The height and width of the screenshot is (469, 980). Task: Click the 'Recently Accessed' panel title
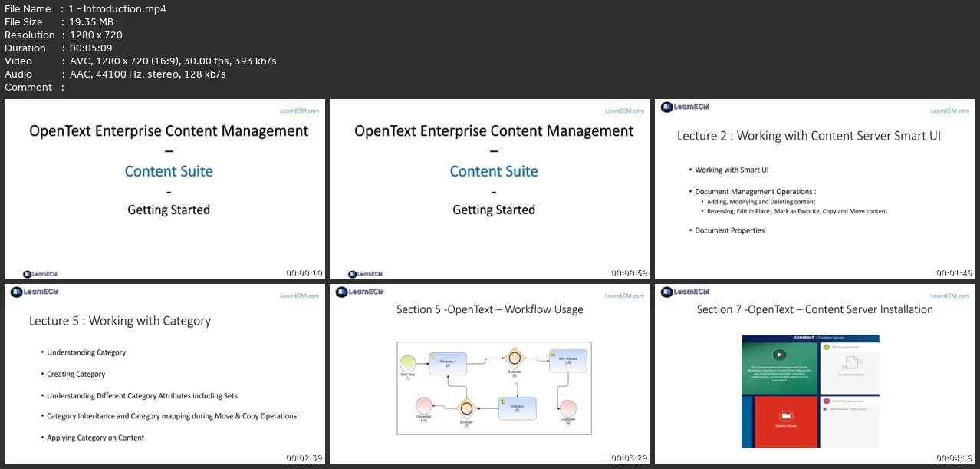[x=847, y=401]
